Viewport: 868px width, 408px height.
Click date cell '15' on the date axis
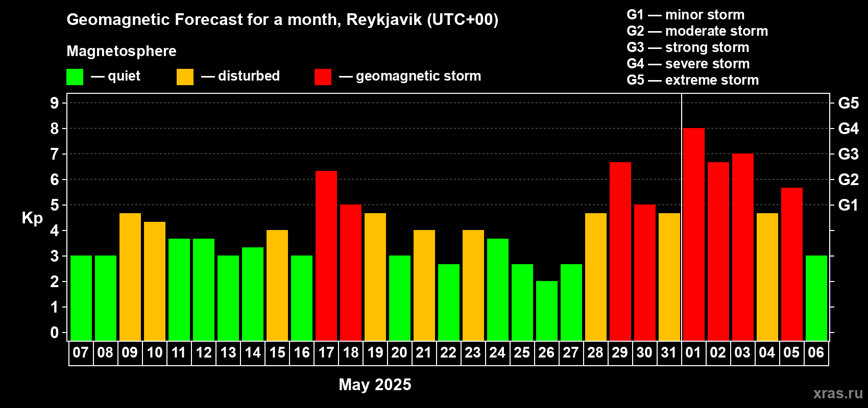click(277, 353)
